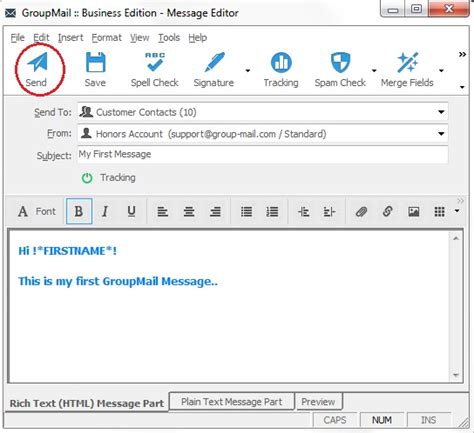
Task: Toggle italic formatting
Action: 105,211
